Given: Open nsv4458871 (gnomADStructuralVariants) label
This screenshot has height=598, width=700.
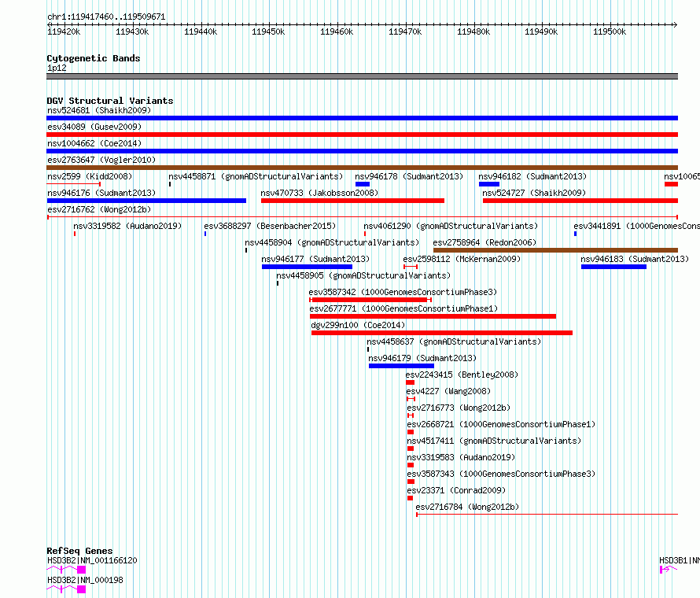Looking at the screenshot, I should (x=256, y=176).
